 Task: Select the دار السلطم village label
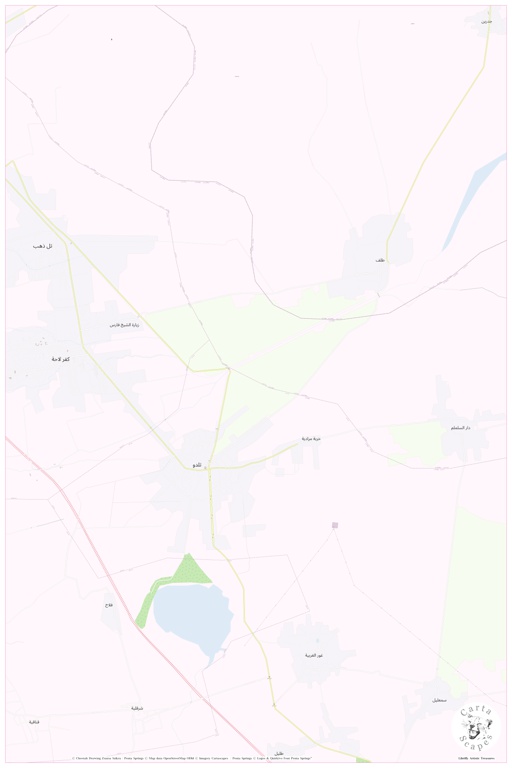pos(461,428)
